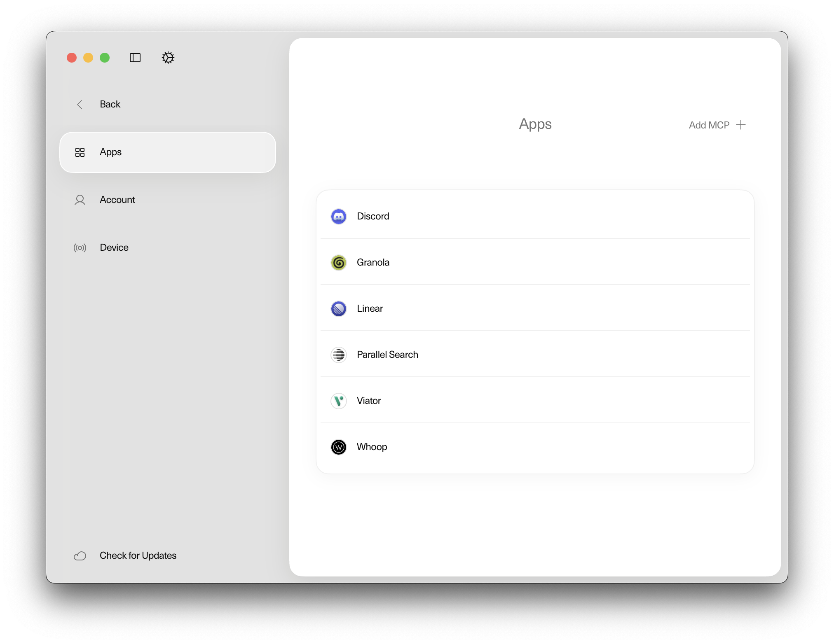Open the Viator row text
The width and height of the screenshot is (834, 644).
tap(369, 401)
